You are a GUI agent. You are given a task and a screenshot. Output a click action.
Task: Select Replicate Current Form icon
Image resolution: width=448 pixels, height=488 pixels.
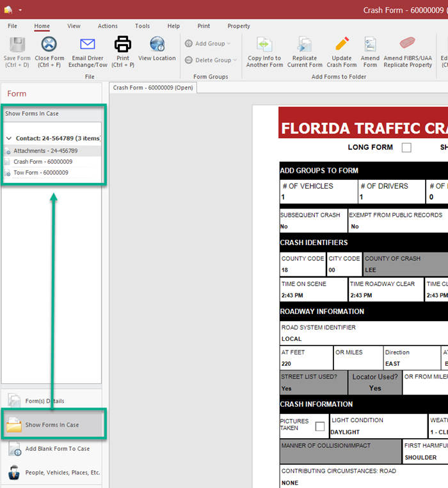[305, 45]
